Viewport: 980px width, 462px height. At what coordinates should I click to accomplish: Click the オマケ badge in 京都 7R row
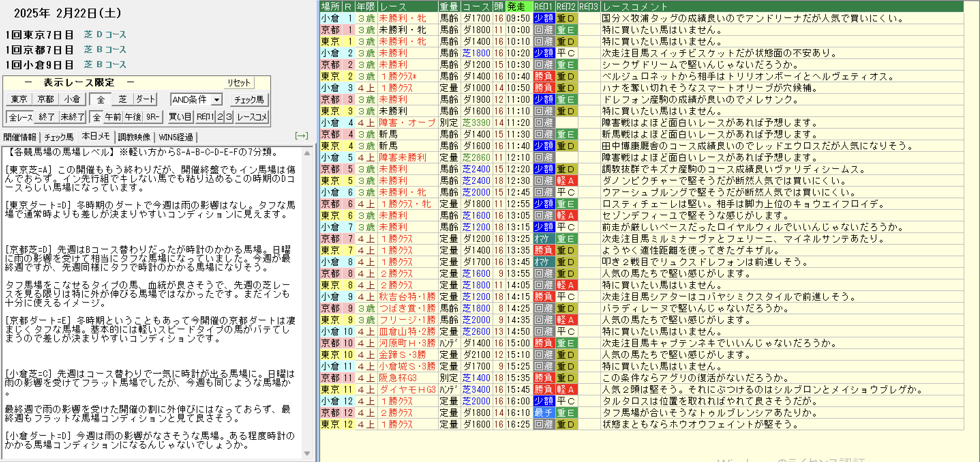(x=544, y=239)
